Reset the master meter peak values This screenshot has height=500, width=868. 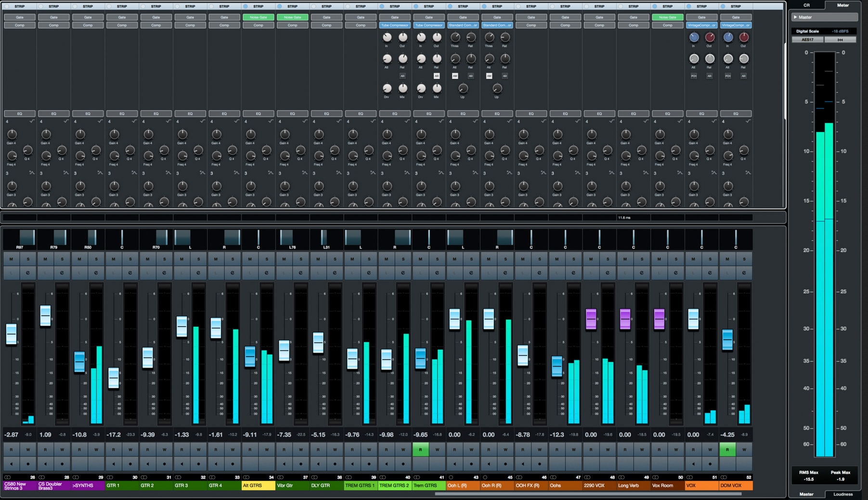pos(840,39)
